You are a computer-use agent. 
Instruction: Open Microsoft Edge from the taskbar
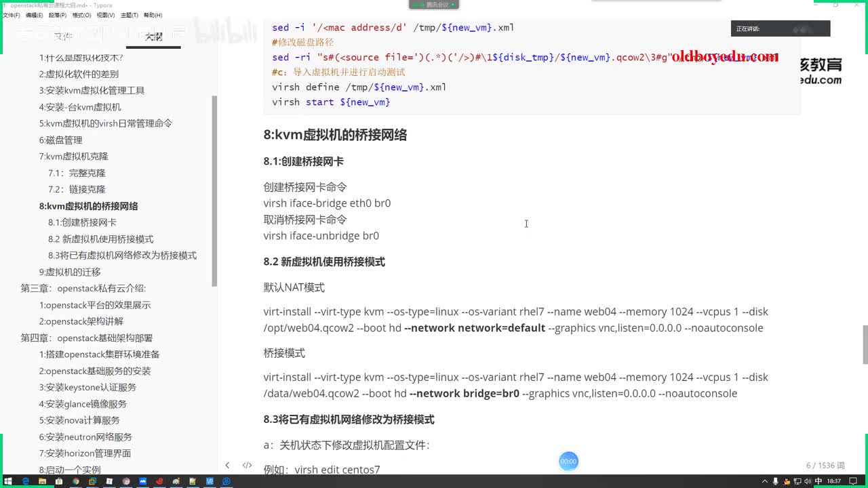coord(26,481)
